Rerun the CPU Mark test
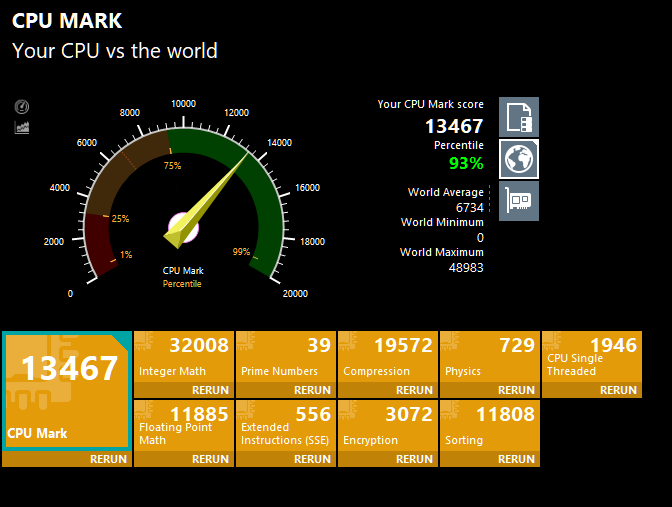Viewport: 672px width, 507px height. click(67, 459)
